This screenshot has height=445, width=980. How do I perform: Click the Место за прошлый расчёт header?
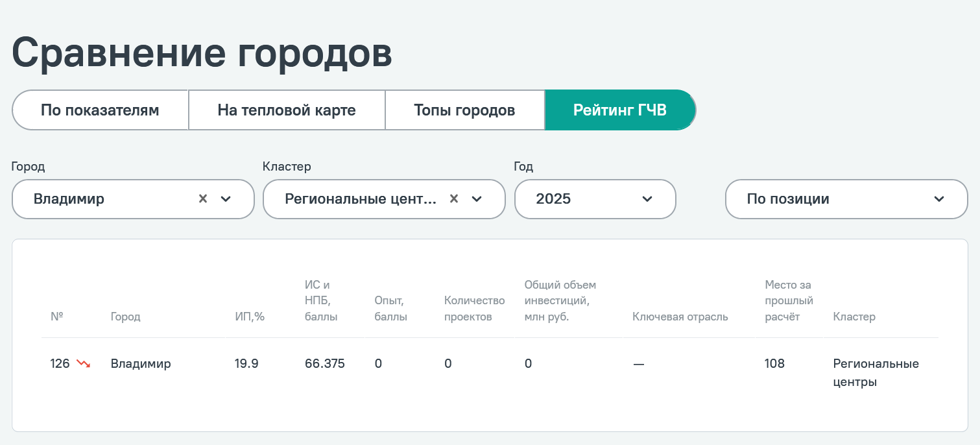[x=789, y=301]
